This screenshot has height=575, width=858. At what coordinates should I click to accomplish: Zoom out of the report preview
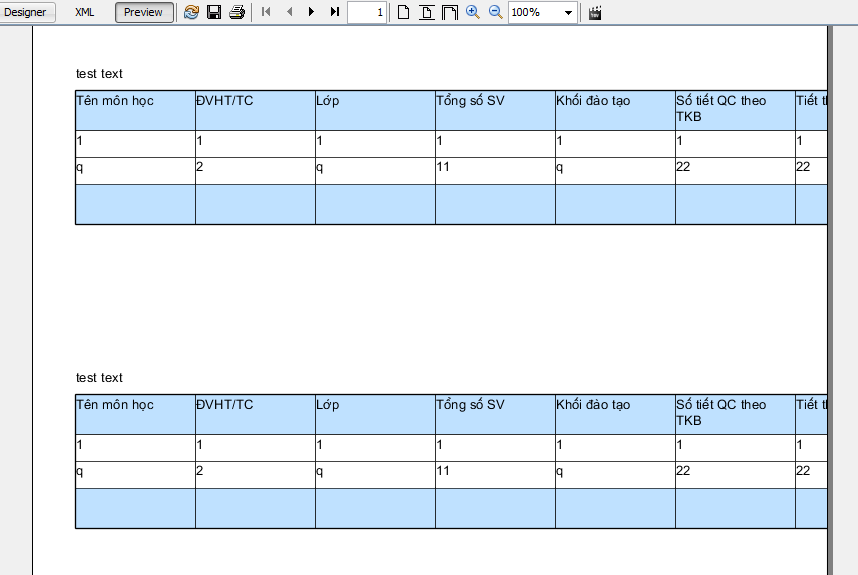[x=495, y=12]
